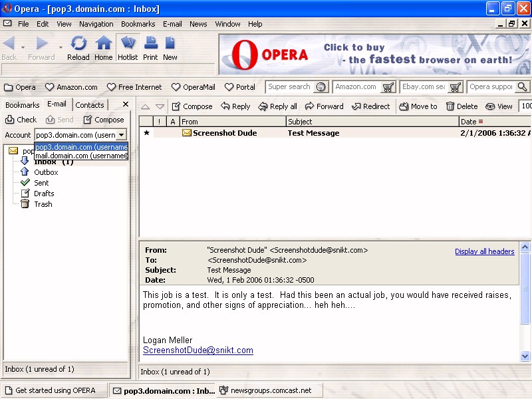Screen dimensions: 532x399
Task: Open the Edit menu
Action: pos(43,24)
